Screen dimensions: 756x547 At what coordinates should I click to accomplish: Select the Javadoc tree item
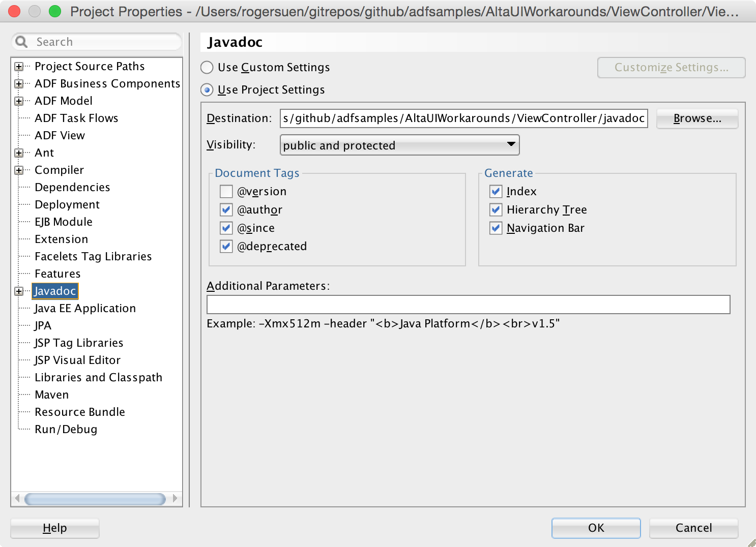55,291
